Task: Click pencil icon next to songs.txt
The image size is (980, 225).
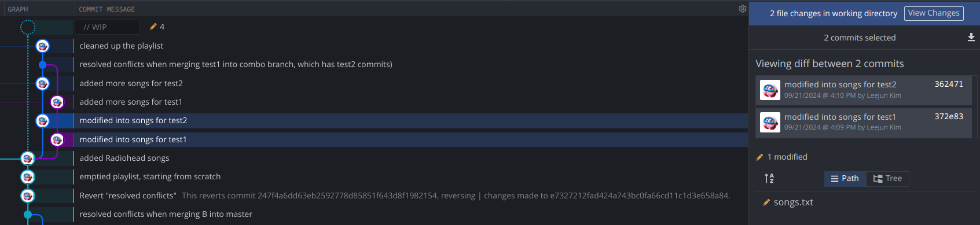Action: click(x=766, y=202)
